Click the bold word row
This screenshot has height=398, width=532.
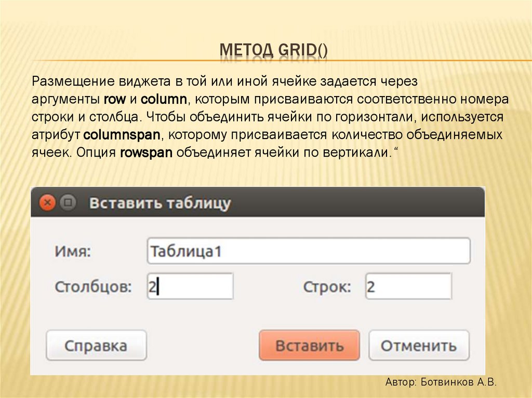click(115, 100)
